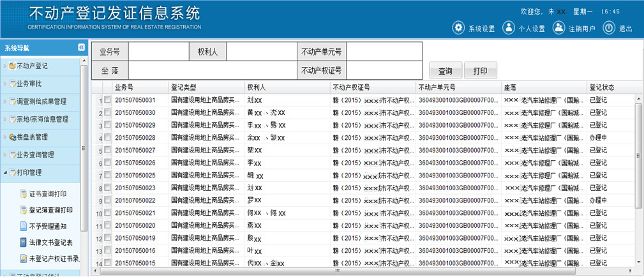The image size is (644, 277).
Task: Click the 退出 power icon
Action: click(609, 28)
